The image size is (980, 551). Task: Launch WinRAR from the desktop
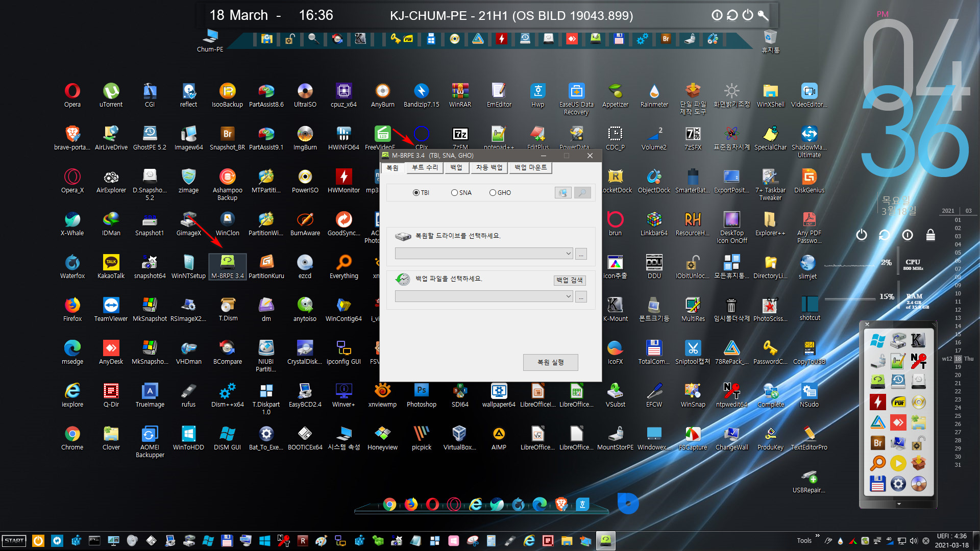[460, 95]
